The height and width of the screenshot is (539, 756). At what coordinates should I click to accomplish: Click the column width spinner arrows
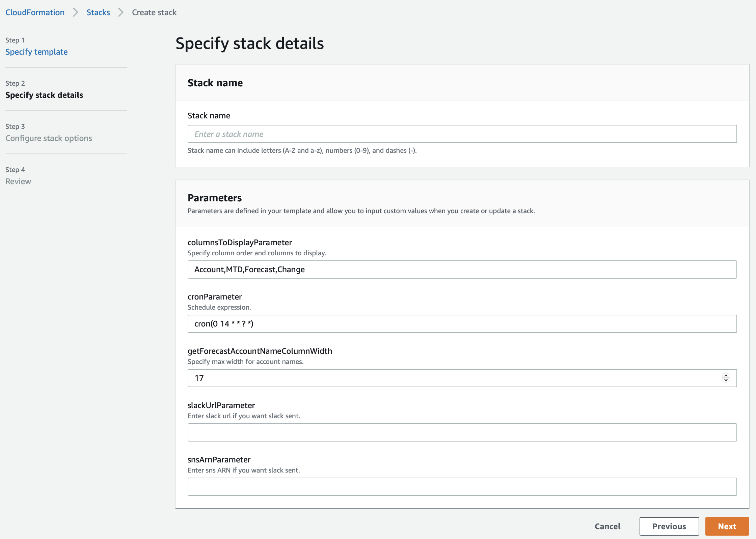pyautogui.click(x=726, y=378)
